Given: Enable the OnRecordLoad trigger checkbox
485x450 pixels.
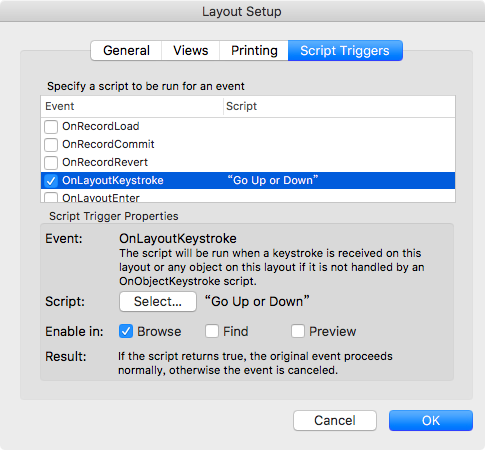Looking at the screenshot, I should (51, 127).
